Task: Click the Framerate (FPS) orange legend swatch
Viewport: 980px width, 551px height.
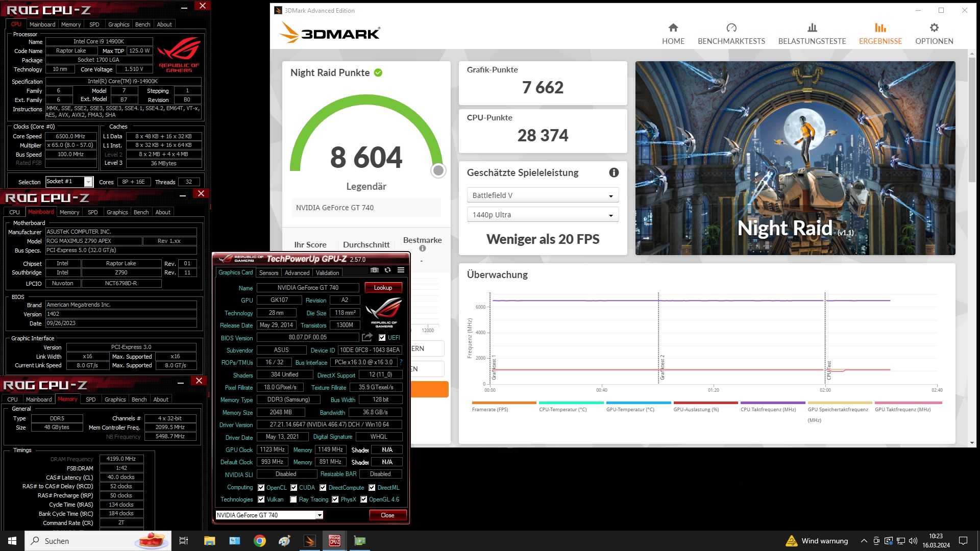Action: [x=504, y=403]
